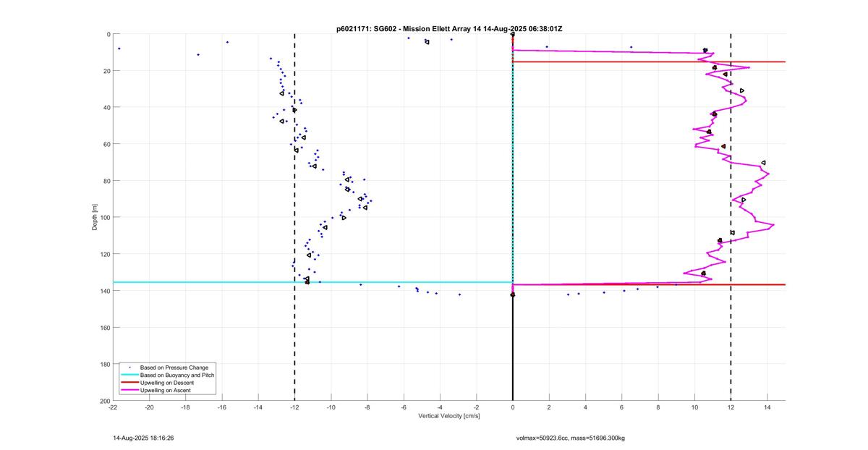
Task: Click x-axis tick label '10'
Action: [694, 407]
